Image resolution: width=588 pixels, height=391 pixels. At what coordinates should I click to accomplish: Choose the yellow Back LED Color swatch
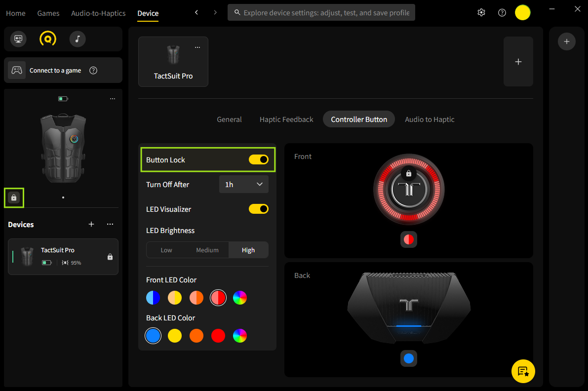(175, 336)
